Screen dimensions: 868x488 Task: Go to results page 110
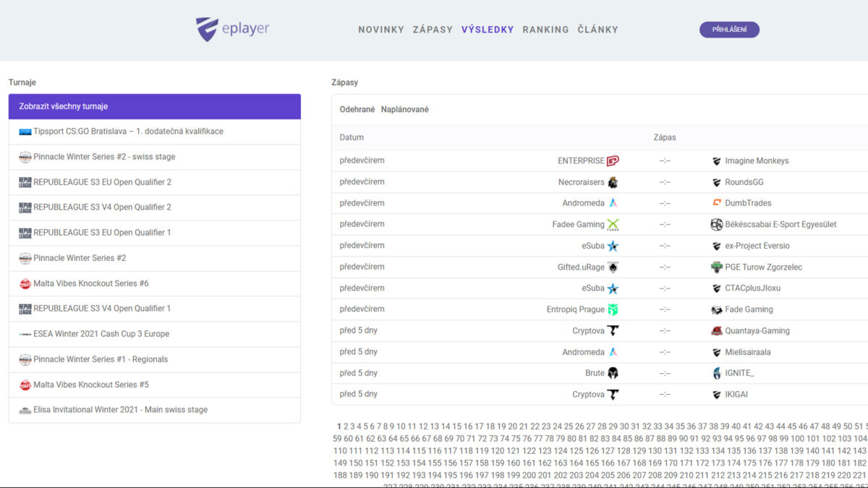[x=339, y=451]
